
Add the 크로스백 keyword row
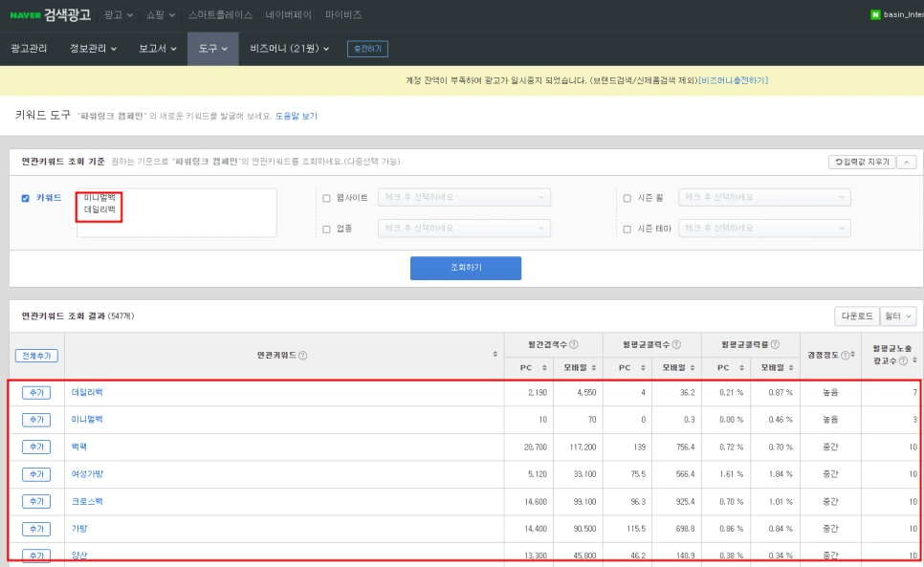pyautogui.click(x=36, y=502)
